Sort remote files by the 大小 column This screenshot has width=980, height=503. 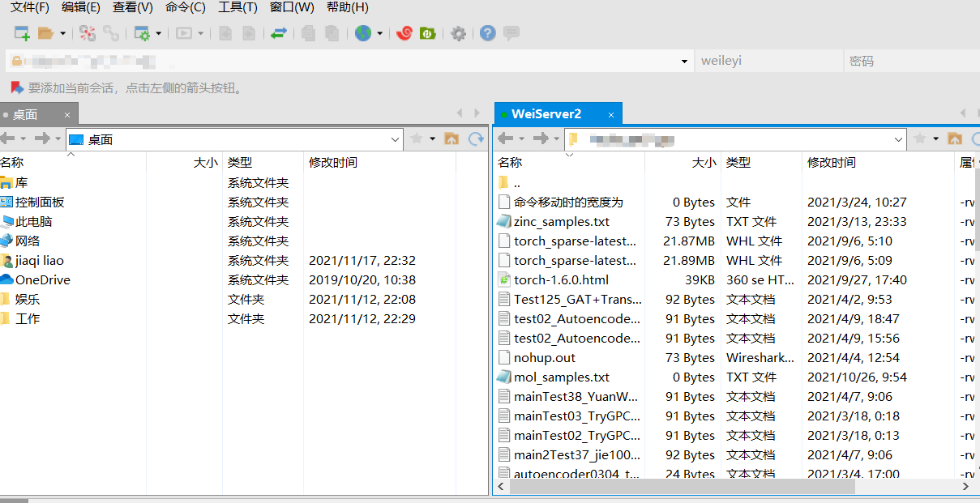[x=704, y=162]
